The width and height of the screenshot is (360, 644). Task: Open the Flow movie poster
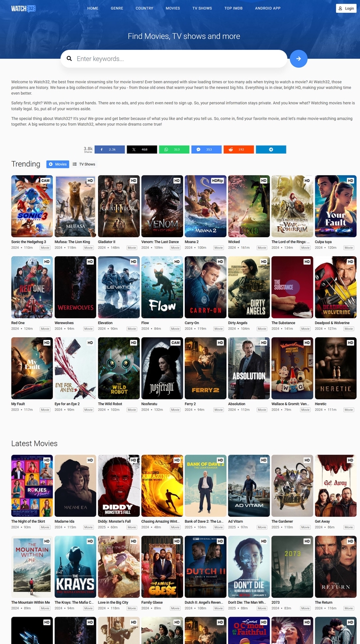(x=162, y=287)
